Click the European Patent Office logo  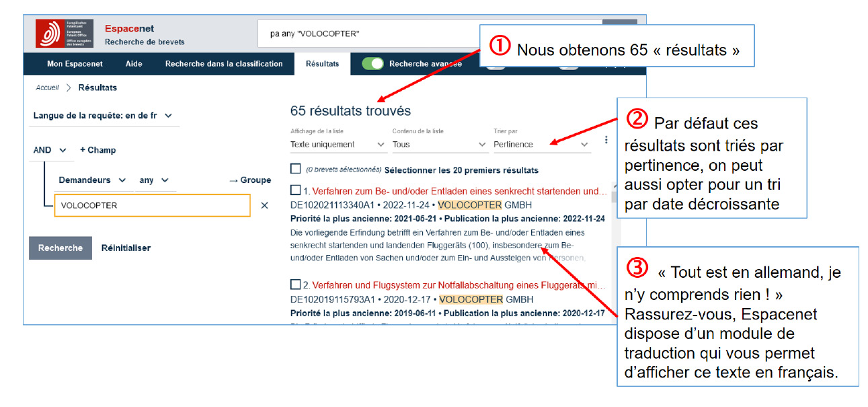(65, 34)
